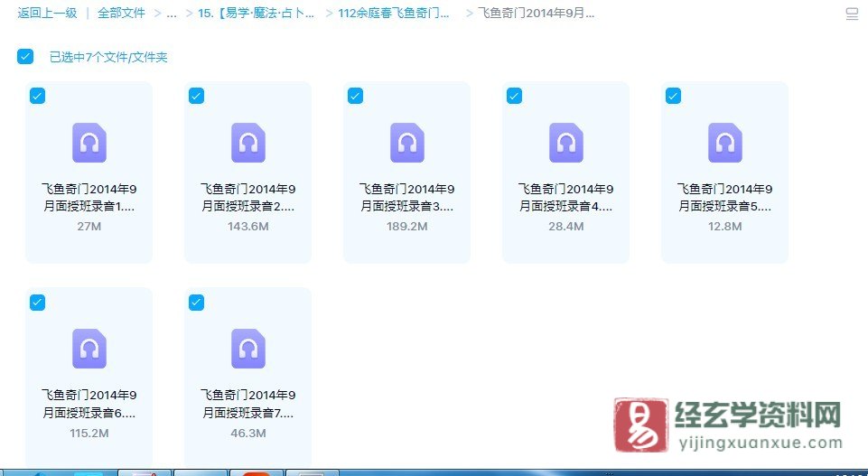Image resolution: width=868 pixels, height=476 pixels.
Task: Click the file name 飞鱼奇门2014年9月面授班录音5
Action: 724,198
